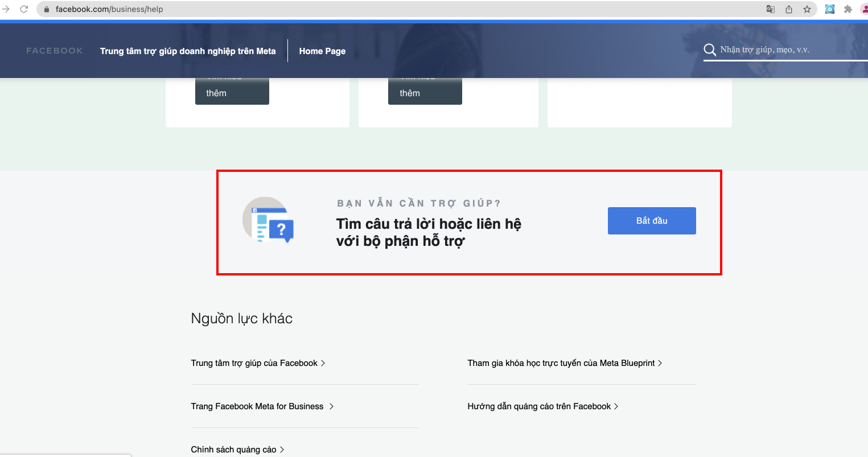Click the 'Bắt đầu' button
The image size is (868, 457).
click(652, 221)
